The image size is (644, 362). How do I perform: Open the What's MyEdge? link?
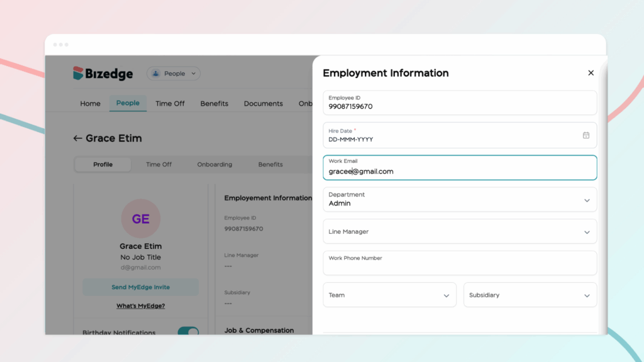click(x=140, y=306)
